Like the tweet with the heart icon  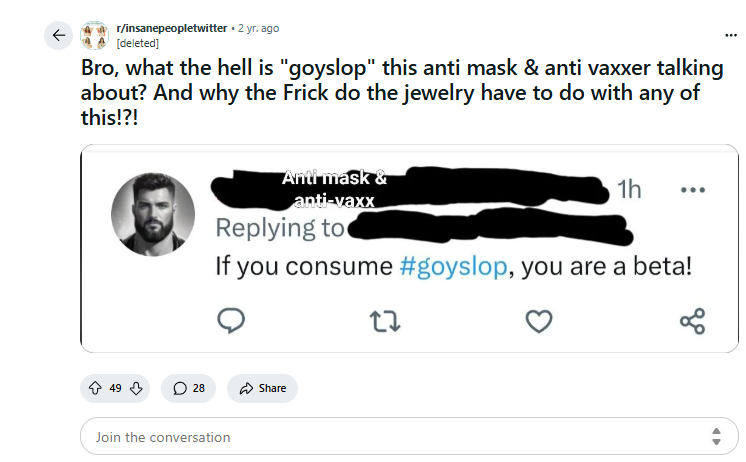click(x=540, y=320)
